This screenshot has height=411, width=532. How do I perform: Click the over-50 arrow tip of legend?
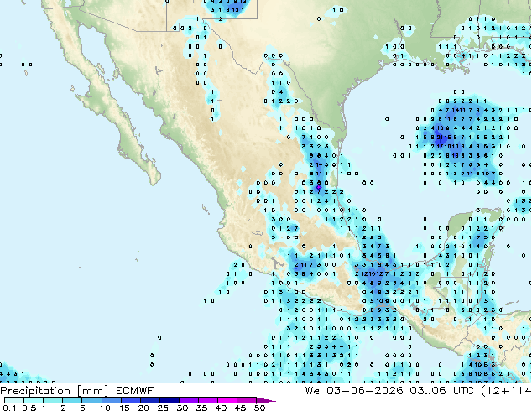point(266,400)
